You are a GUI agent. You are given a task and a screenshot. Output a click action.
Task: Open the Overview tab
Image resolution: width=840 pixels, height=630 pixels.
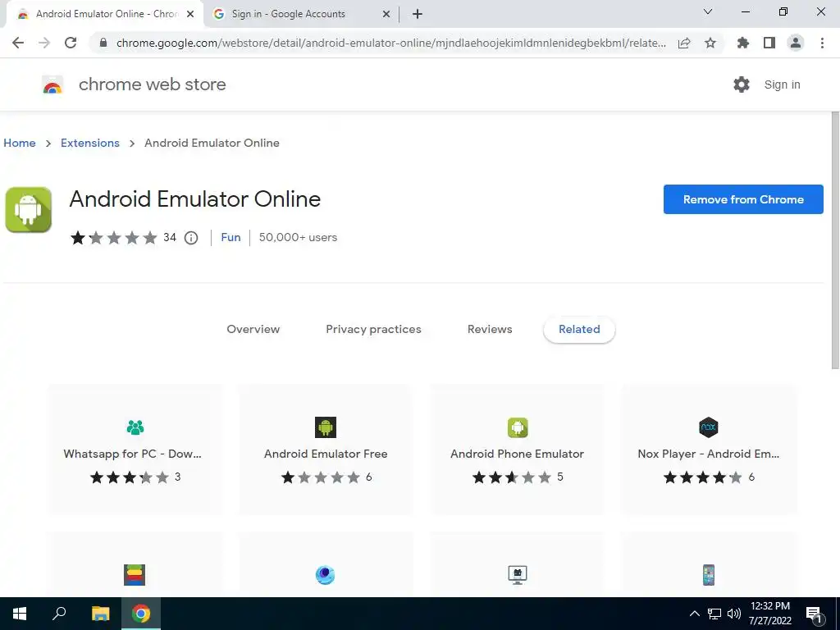point(253,329)
